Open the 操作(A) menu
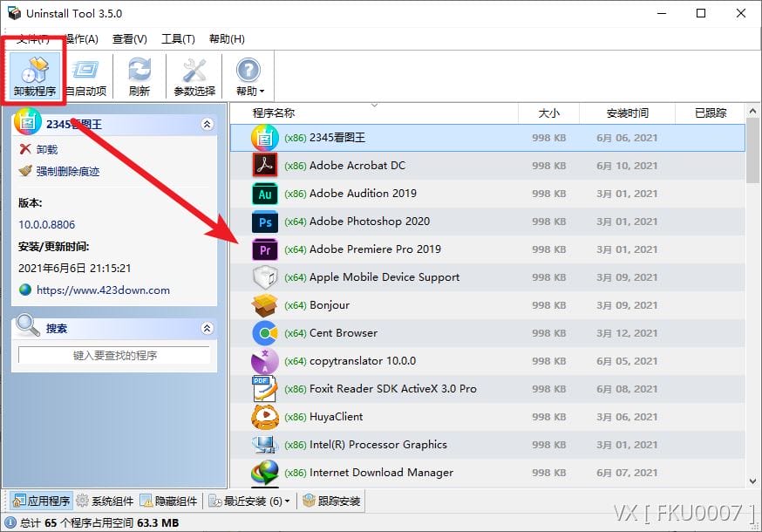Image resolution: width=762 pixels, height=532 pixels. (82, 39)
